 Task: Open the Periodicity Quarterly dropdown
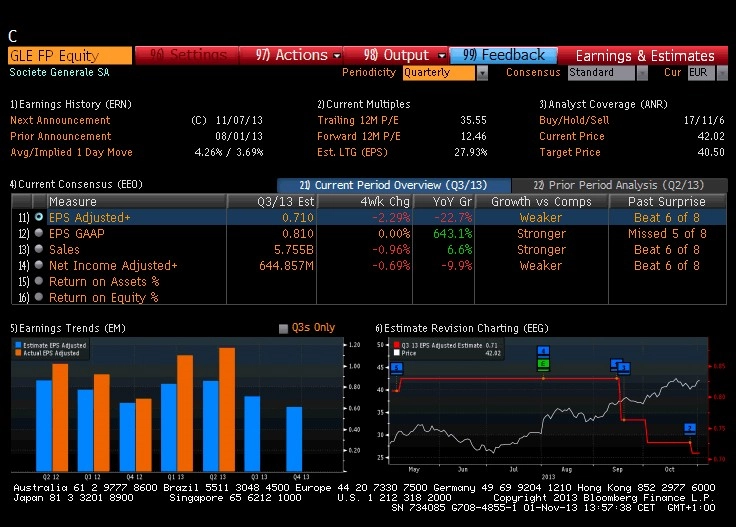coord(483,73)
